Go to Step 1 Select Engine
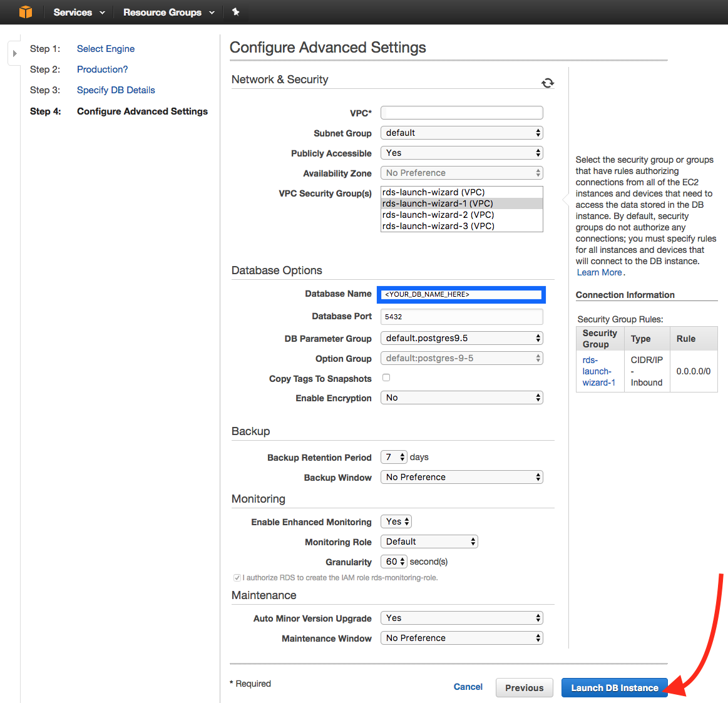Viewport: 728px width, 703px height. (106, 49)
